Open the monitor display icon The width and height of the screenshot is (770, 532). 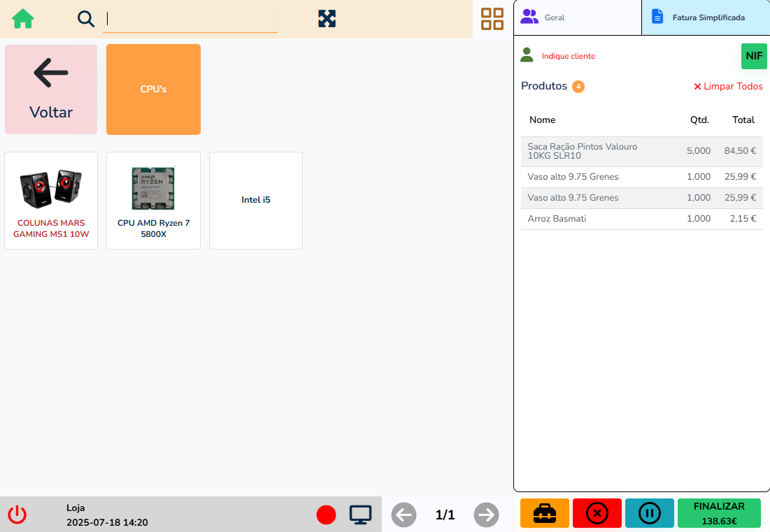tap(360, 515)
